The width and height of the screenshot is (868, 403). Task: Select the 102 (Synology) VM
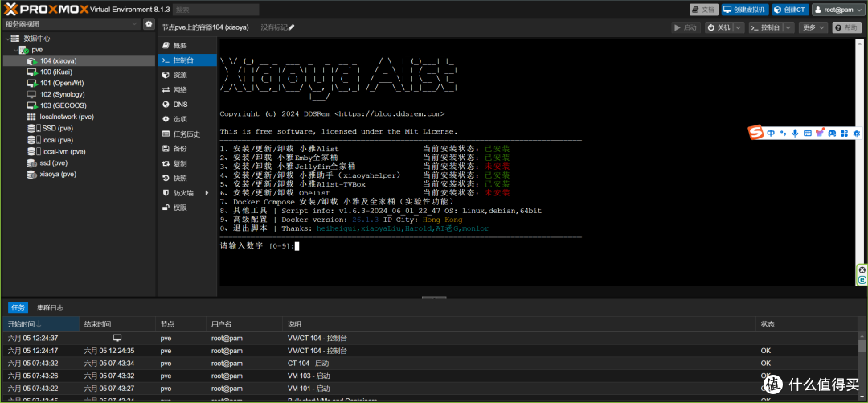tap(62, 94)
